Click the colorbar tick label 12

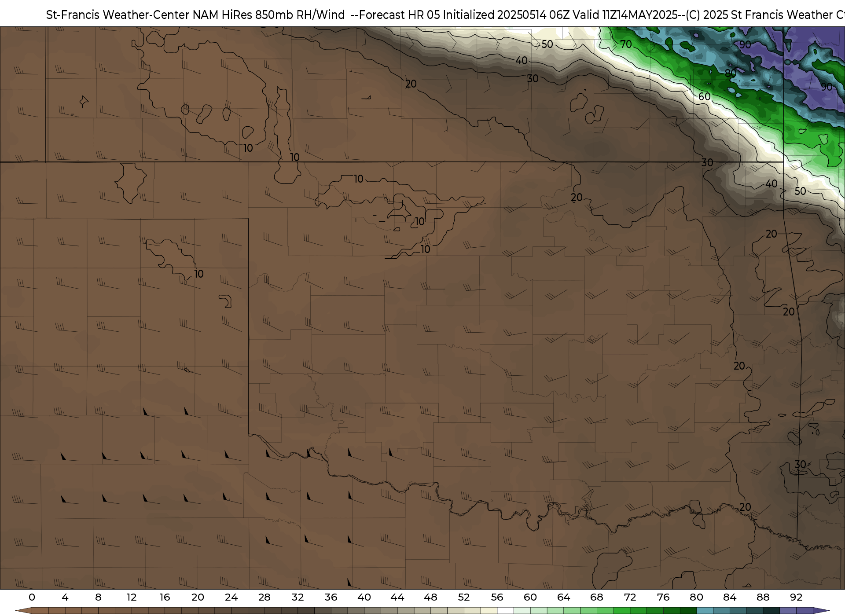coord(132,597)
